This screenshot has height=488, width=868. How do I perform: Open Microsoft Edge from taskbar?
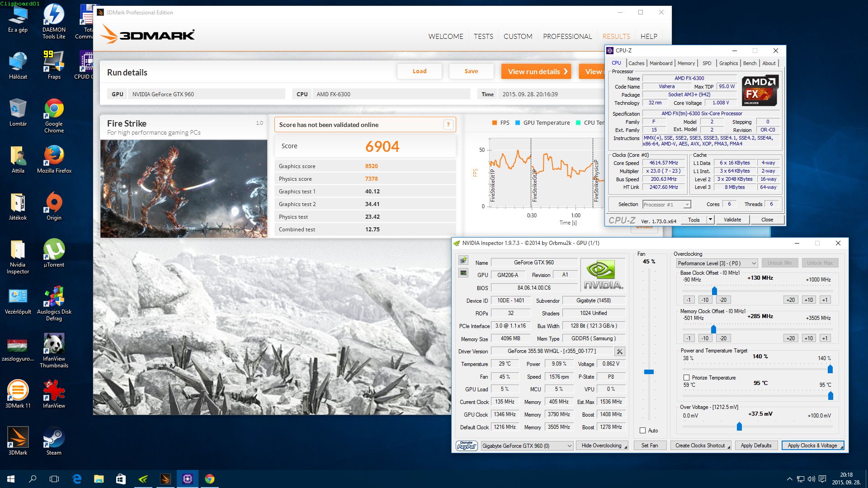click(x=77, y=479)
